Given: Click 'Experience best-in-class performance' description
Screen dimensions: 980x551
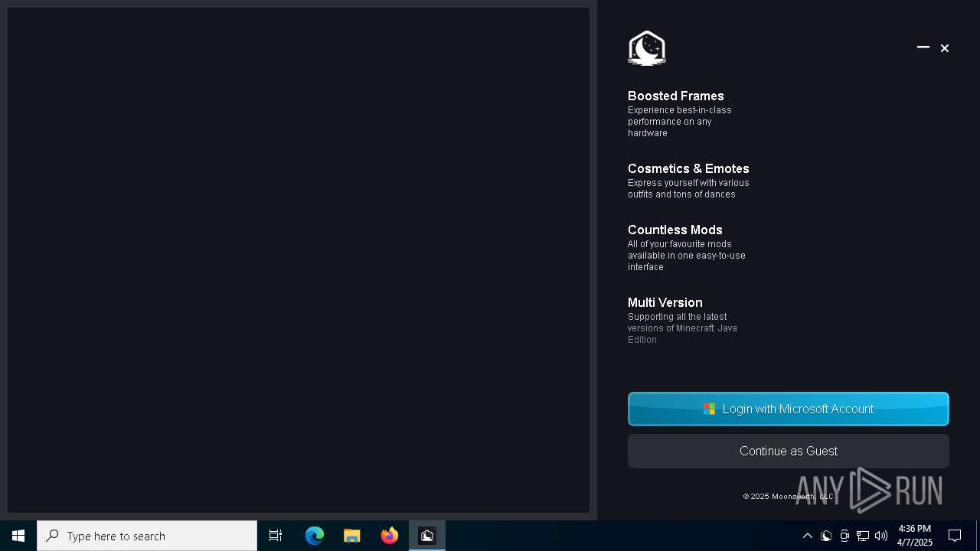Looking at the screenshot, I should (x=680, y=122).
